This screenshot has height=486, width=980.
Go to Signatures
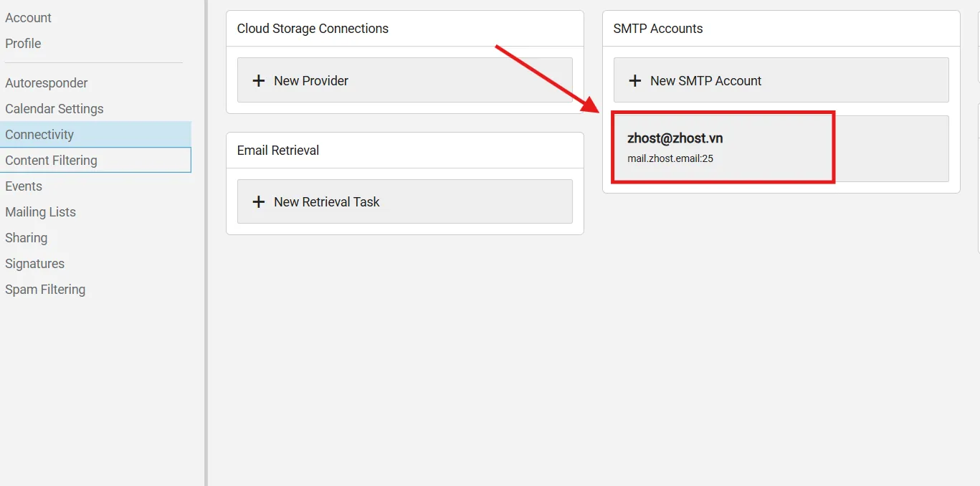34,264
